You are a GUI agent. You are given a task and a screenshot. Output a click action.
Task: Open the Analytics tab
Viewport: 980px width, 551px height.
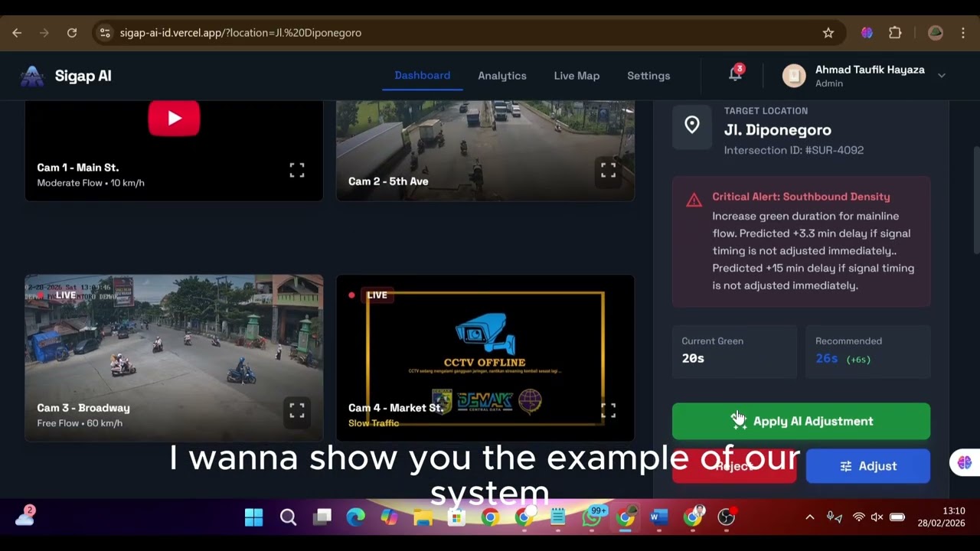coord(502,76)
